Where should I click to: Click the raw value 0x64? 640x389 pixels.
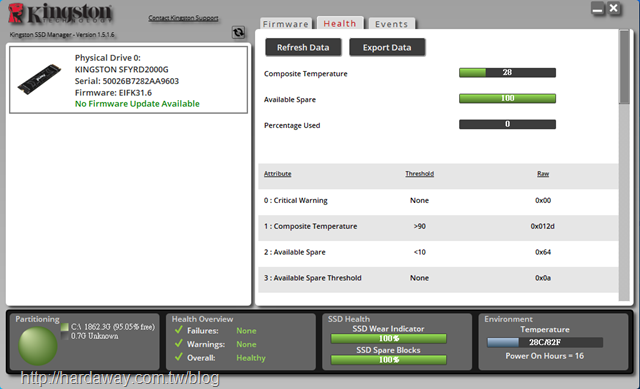click(543, 252)
